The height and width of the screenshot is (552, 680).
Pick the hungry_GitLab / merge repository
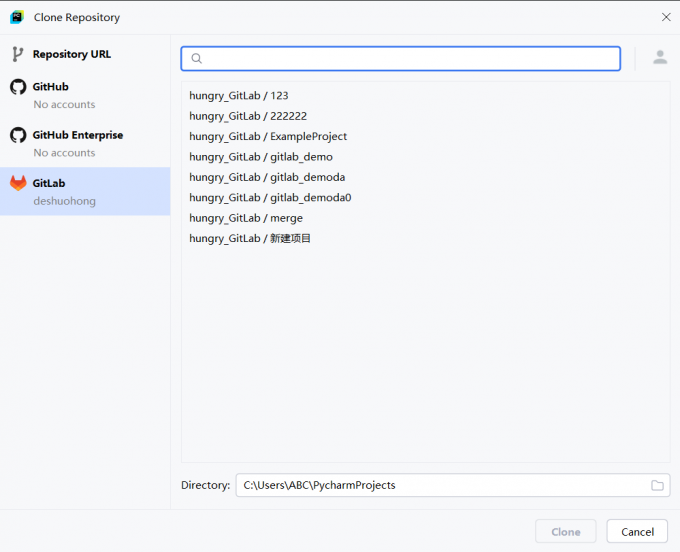pos(246,218)
